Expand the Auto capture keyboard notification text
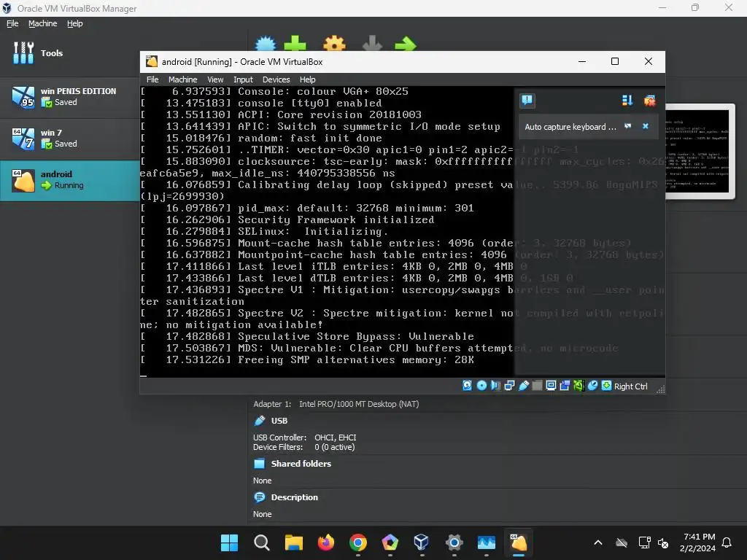 [570, 127]
